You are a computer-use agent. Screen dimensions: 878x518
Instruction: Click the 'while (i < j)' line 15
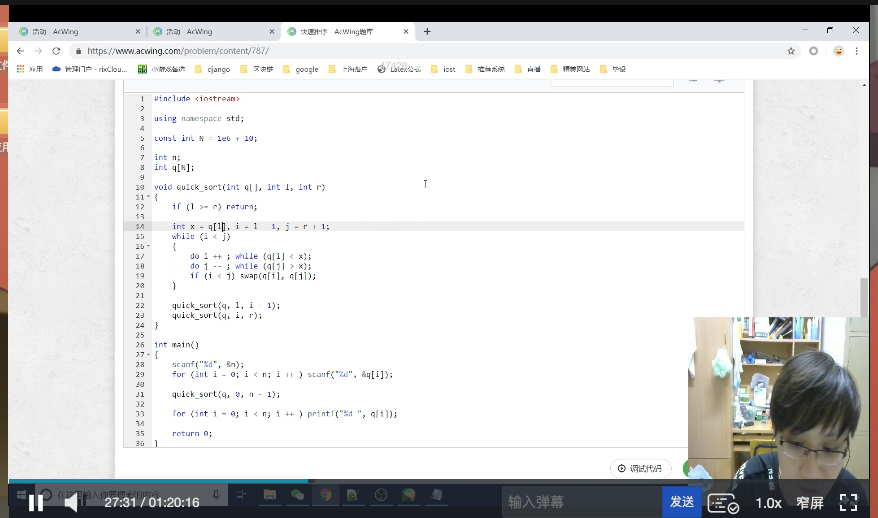click(201, 236)
